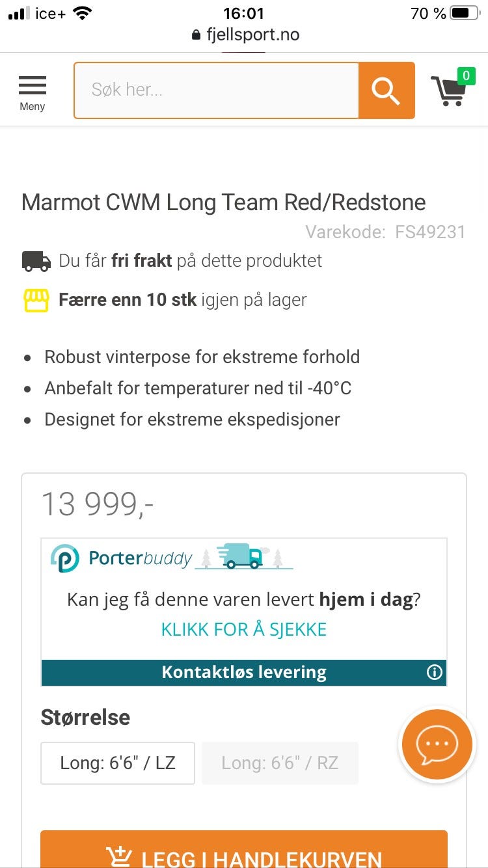488x868 pixels.
Task: Tap the orange search magnifier button
Action: (x=386, y=90)
